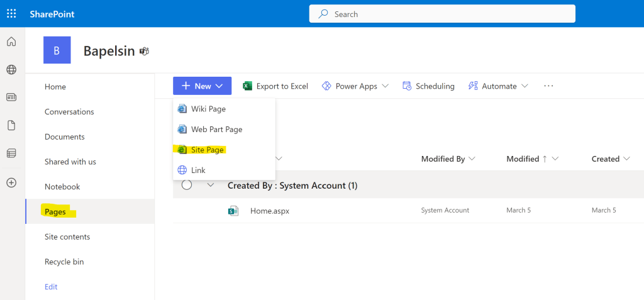Click the Edit navigation link
Image resolution: width=644 pixels, height=300 pixels.
pos(51,287)
